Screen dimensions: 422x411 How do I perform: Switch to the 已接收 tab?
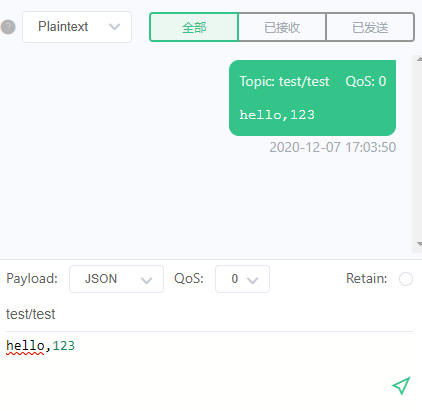(282, 27)
